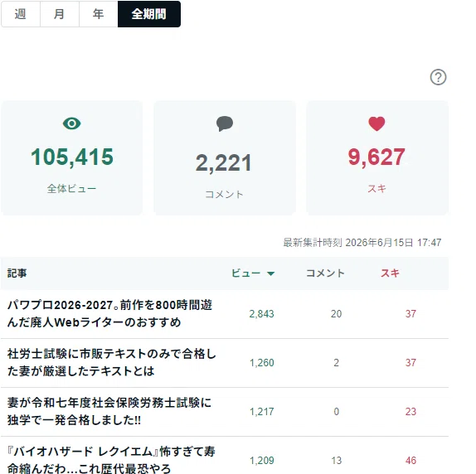
Task: Click the 2,221 comments total
Action: point(224,163)
